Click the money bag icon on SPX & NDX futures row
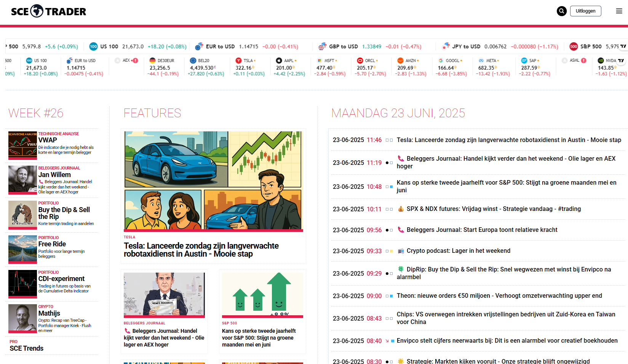 pos(401,209)
